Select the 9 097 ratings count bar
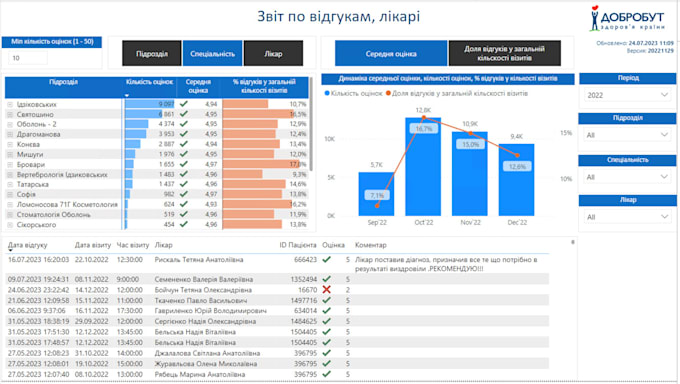The image size is (680, 384). (150, 104)
